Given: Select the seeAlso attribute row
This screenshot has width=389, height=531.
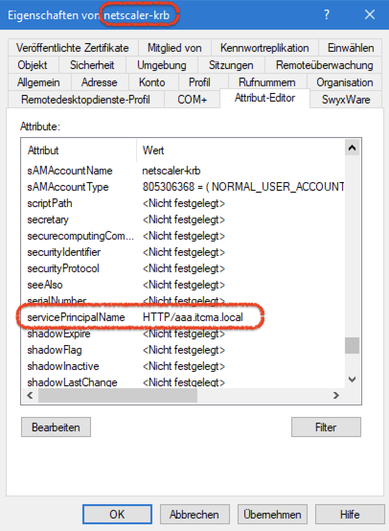Looking at the screenshot, I should (x=183, y=284).
